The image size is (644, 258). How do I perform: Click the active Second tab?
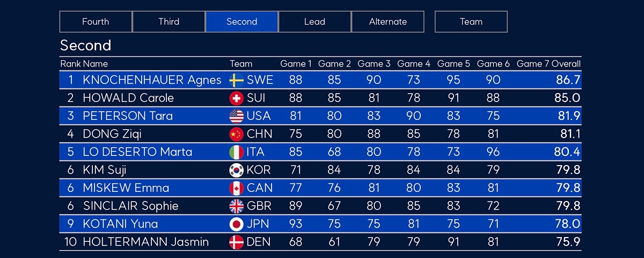point(241,22)
